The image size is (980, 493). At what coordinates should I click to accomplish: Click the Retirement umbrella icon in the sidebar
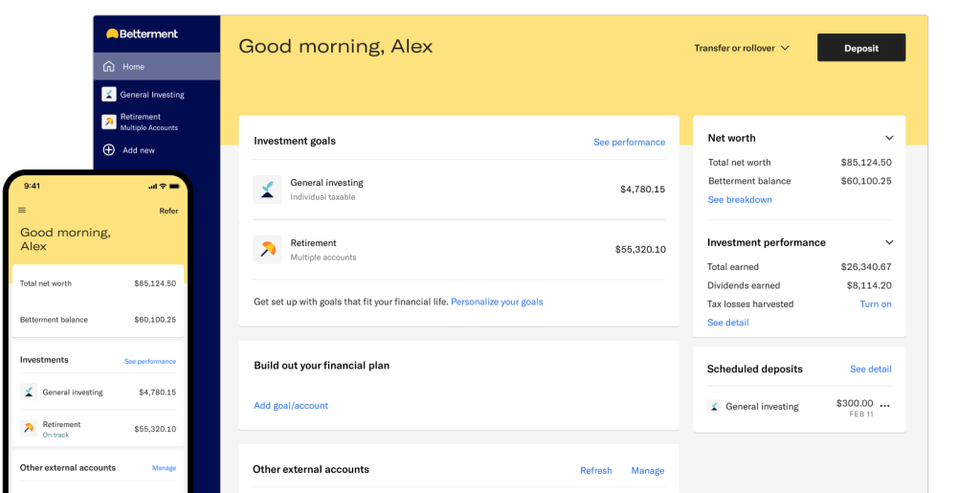(x=109, y=122)
